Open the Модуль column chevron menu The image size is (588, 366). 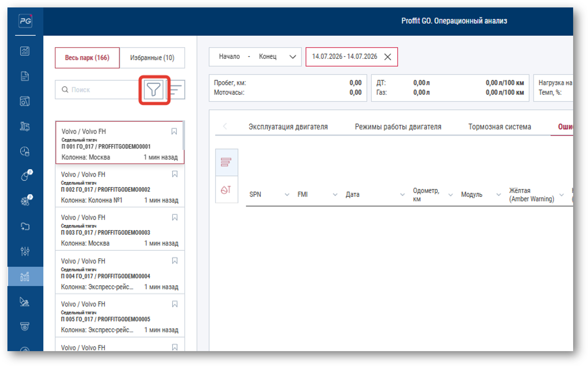pos(499,195)
